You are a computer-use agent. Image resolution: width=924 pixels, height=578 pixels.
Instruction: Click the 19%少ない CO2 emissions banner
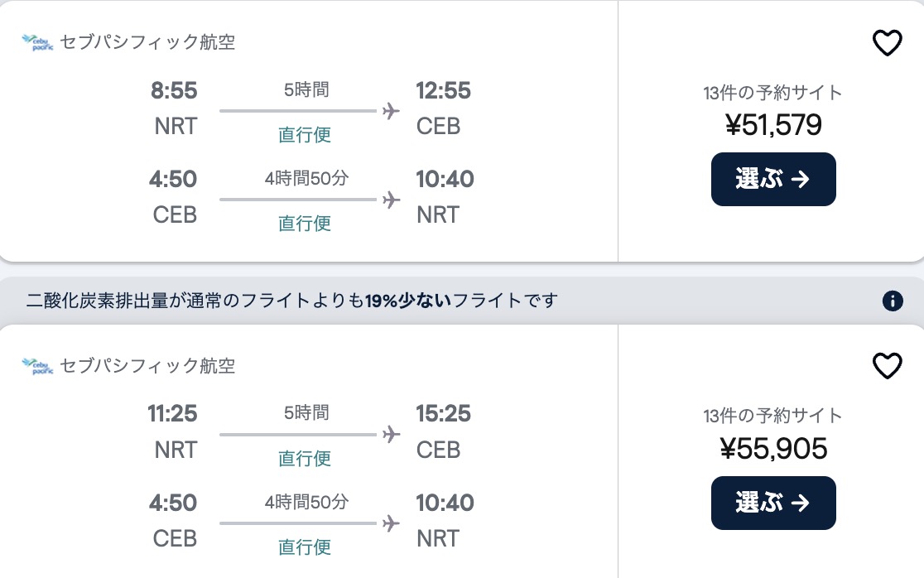[461, 301]
